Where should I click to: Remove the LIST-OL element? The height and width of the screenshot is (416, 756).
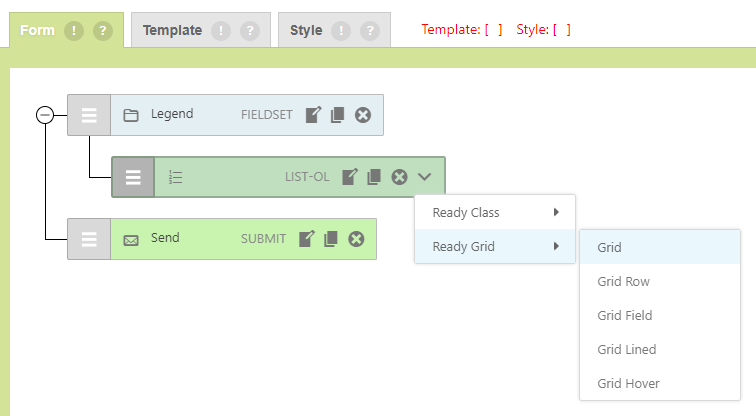399,177
